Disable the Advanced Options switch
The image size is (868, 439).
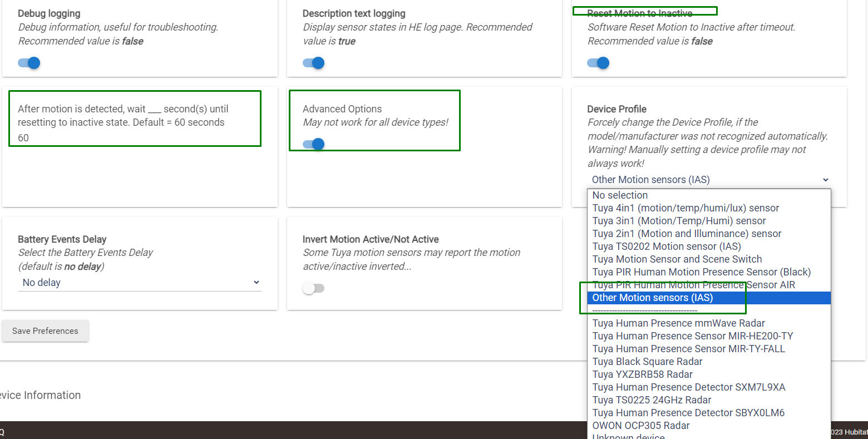tap(314, 144)
